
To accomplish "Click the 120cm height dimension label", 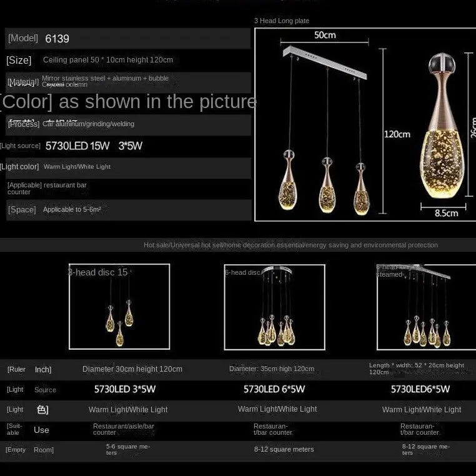I will [397, 134].
